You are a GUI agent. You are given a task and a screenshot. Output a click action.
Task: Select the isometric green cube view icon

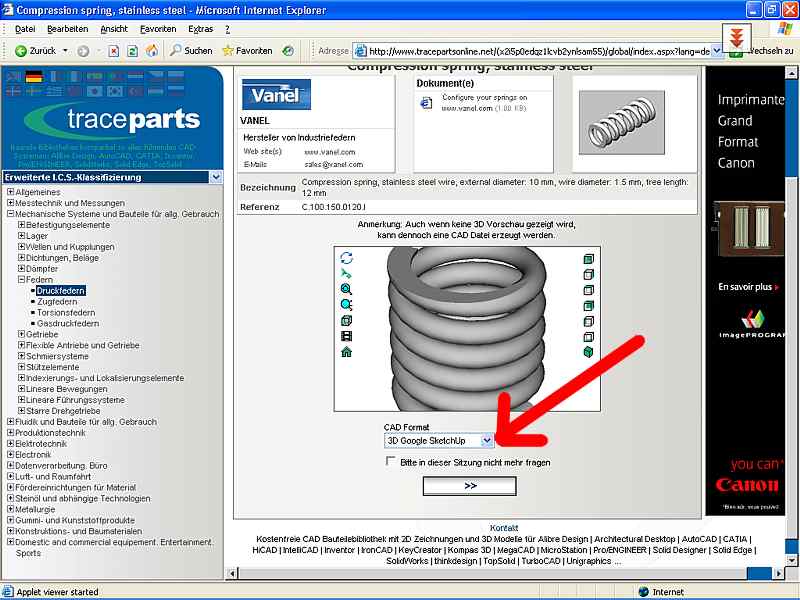[x=589, y=353]
